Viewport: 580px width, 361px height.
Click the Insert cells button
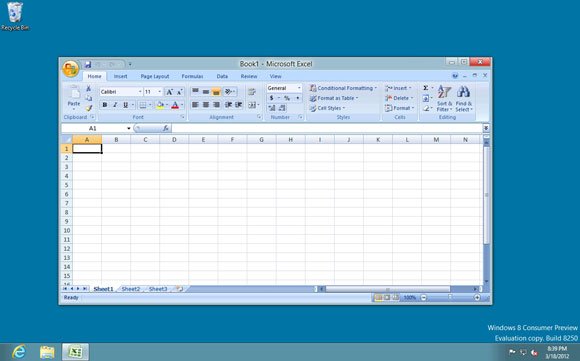coord(398,88)
